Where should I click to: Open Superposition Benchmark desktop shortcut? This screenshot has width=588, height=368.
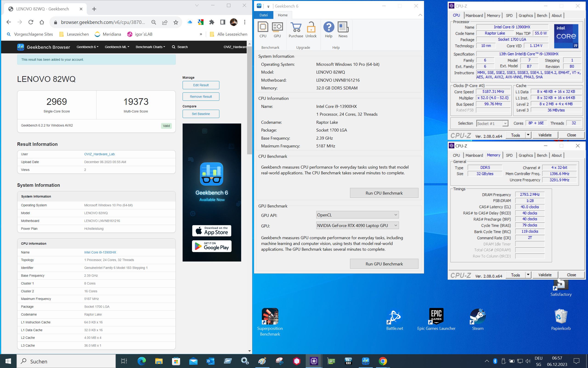tap(270, 322)
